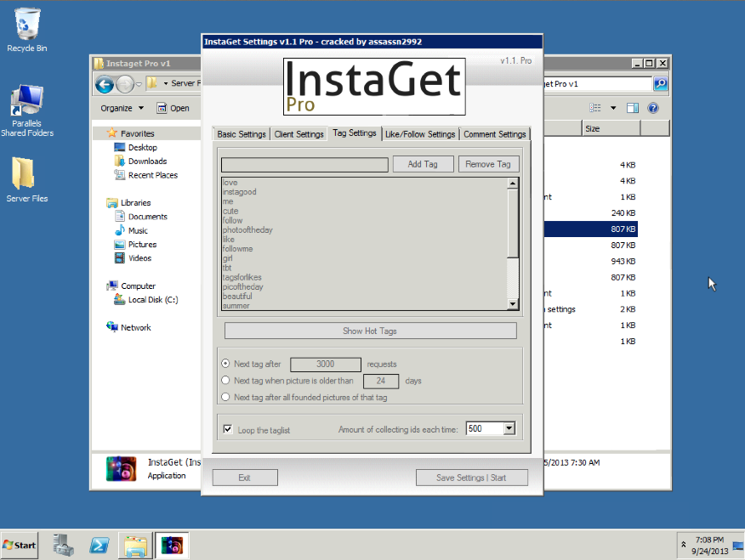745x560 pixels.
Task: Select the 'photooftheday' tag in list
Action: click(x=247, y=229)
